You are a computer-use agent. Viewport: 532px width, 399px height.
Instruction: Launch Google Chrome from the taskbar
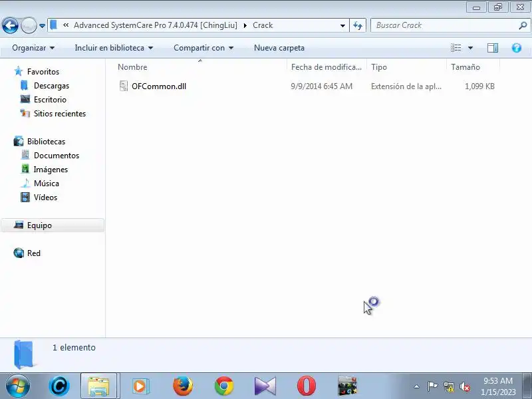[x=224, y=386]
